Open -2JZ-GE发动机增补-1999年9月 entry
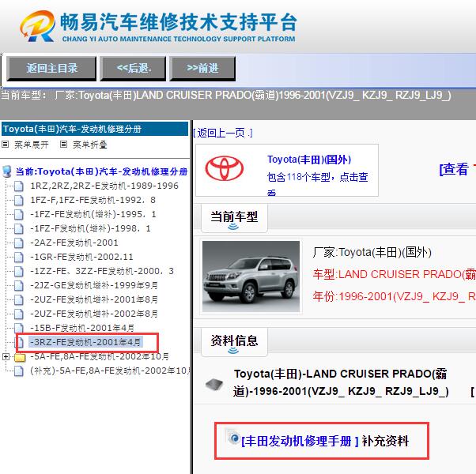The height and width of the screenshot is (474, 476). pyautogui.click(x=94, y=285)
